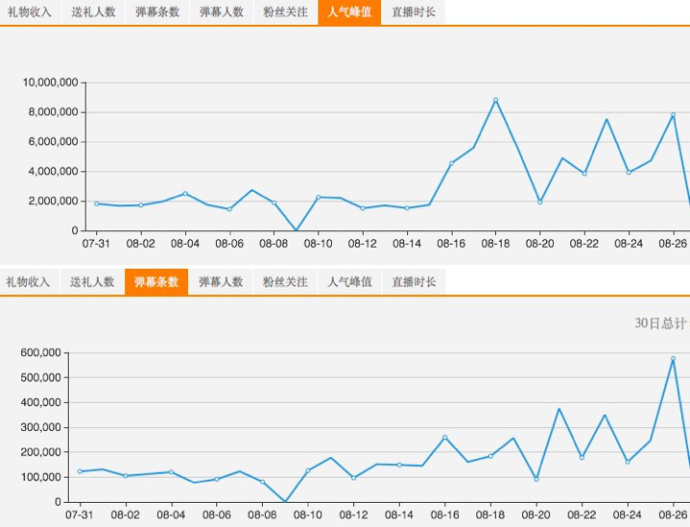Viewport: 690px width, 527px height.
Task: Click the 08-02 x-axis label in 弹幕条数 chart
Action: coord(125,515)
